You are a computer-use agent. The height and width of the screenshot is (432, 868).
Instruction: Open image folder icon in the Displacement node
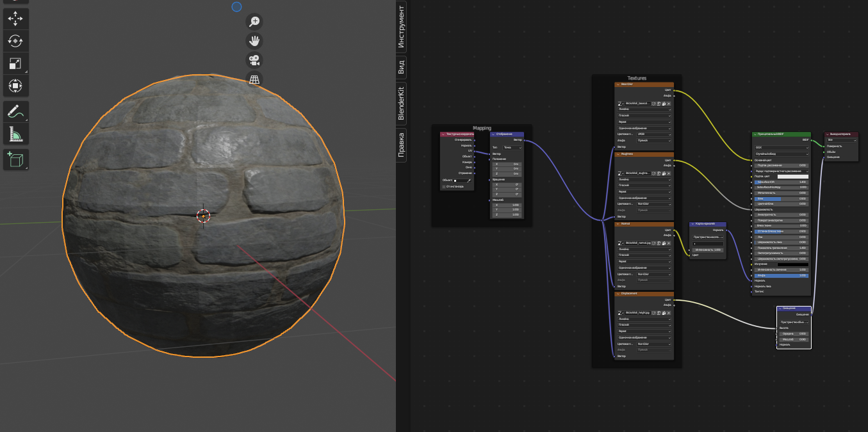664,313
